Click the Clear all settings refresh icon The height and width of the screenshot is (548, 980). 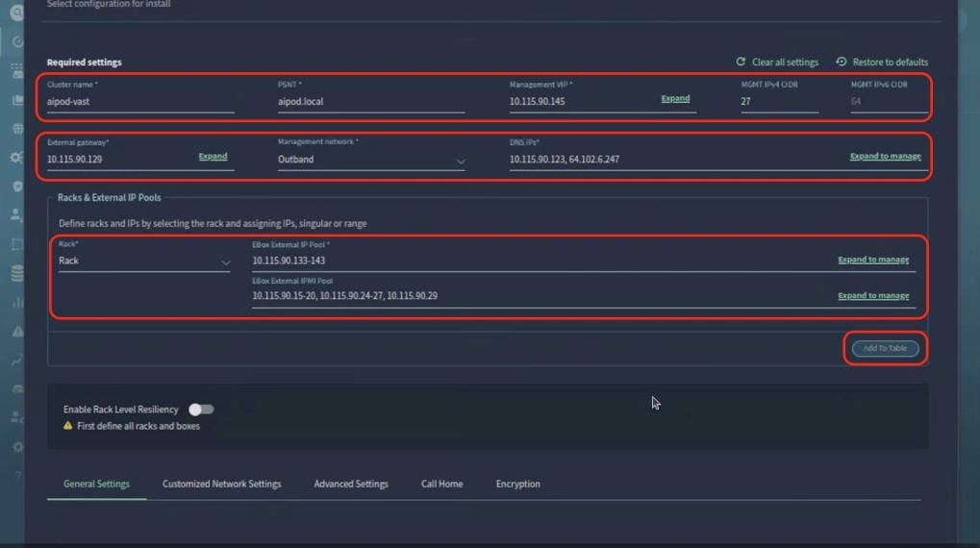click(741, 62)
